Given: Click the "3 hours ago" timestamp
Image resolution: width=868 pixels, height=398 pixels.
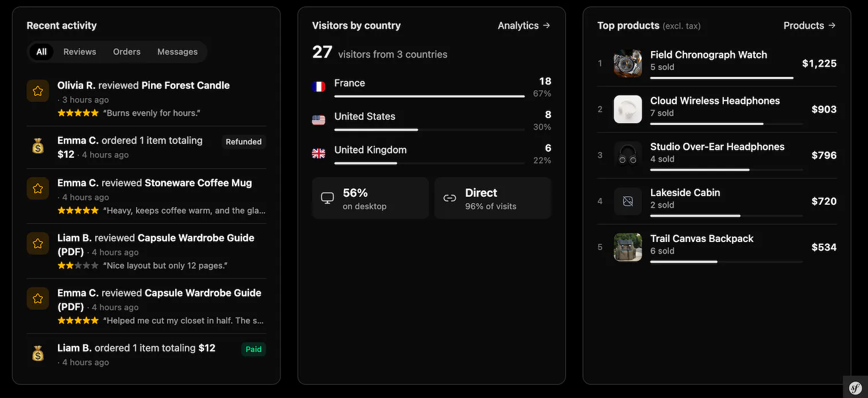Looking at the screenshot, I should point(85,99).
